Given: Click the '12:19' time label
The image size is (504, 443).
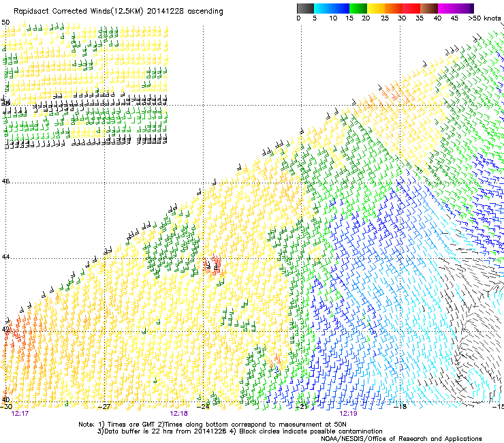Looking at the screenshot, I should (x=349, y=414).
